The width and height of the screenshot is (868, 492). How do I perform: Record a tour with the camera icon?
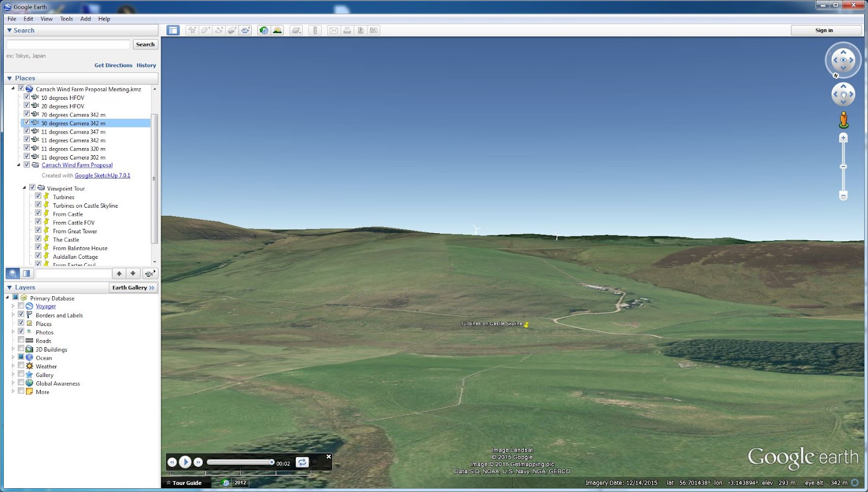[x=245, y=30]
